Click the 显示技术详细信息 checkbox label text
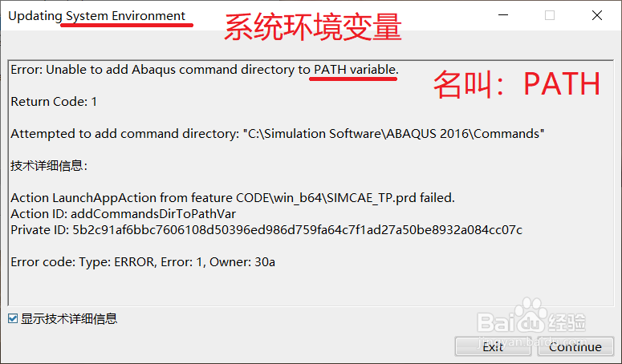This screenshot has height=364, width=622. pos(69,318)
